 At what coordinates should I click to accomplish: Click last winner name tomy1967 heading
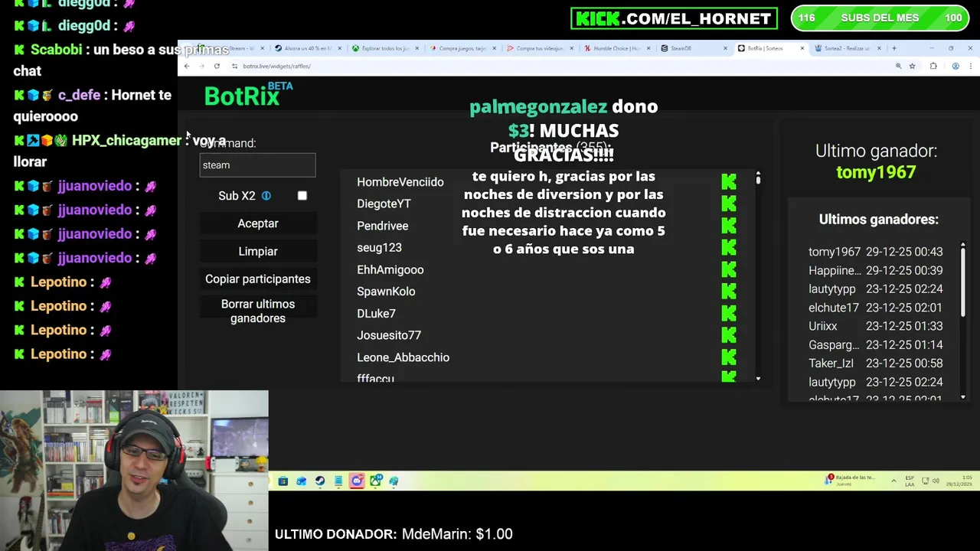tap(876, 172)
